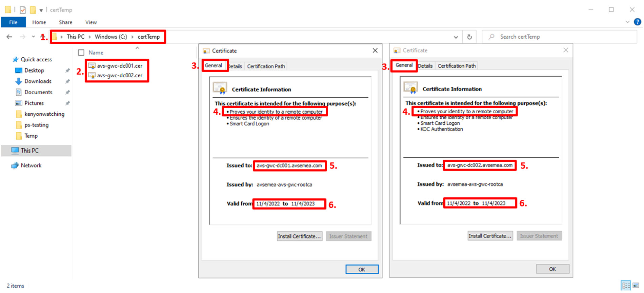Open the Temp folder in sidebar
The height and width of the screenshot is (293, 644).
[x=31, y=136]
